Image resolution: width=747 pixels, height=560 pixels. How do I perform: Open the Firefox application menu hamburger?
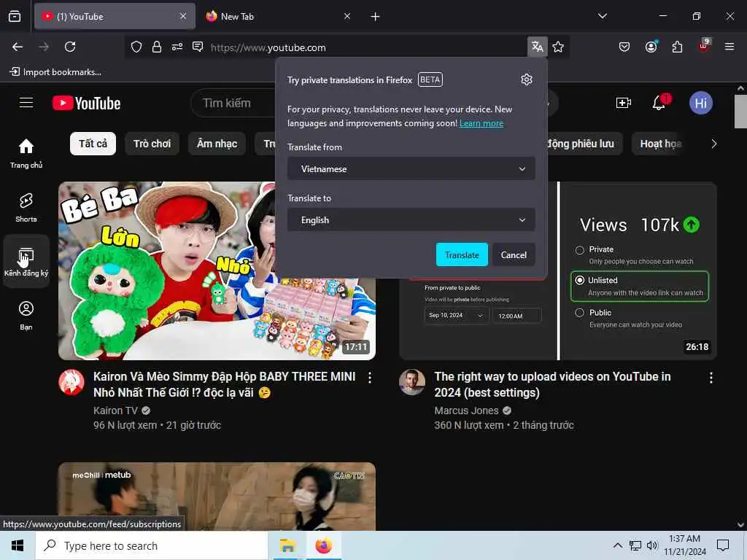(729, 47)
